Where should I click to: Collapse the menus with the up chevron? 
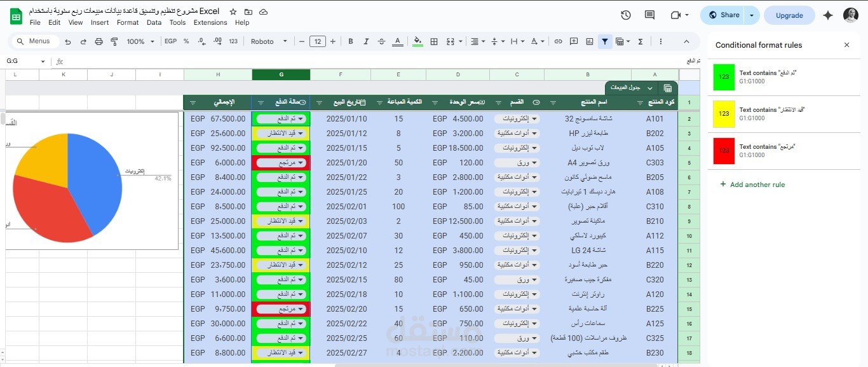point(687,41)
